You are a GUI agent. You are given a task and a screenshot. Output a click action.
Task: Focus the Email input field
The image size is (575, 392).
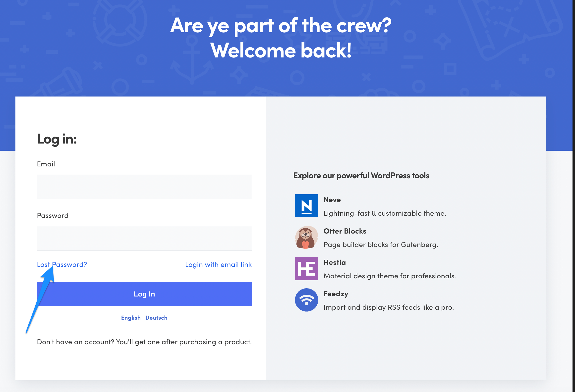pos(144,187)
